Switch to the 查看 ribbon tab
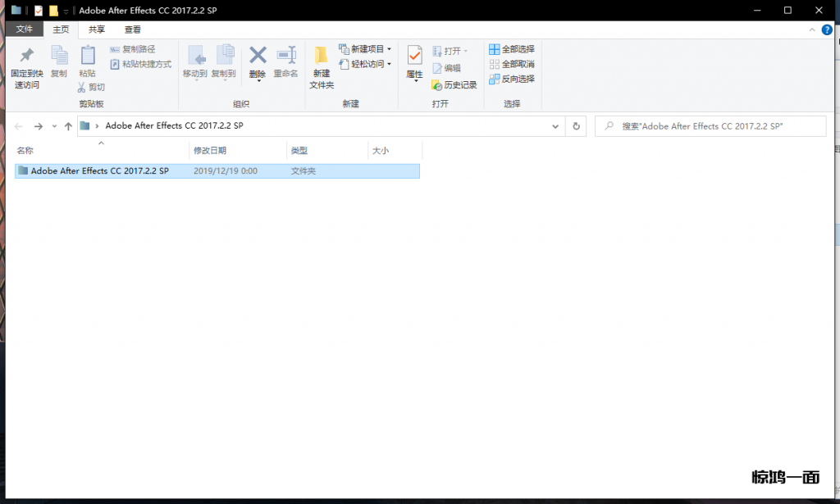Image resolution: width=840 pixels, height=504 pixels. click(x=132, y=30)
